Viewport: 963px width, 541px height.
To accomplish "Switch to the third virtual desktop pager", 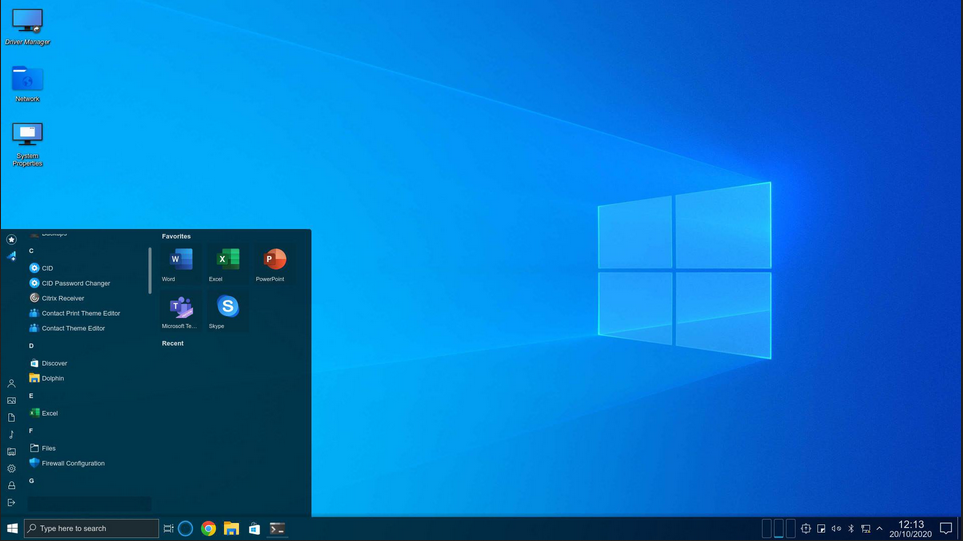I will pyautogui.click(x=790, y=528).
